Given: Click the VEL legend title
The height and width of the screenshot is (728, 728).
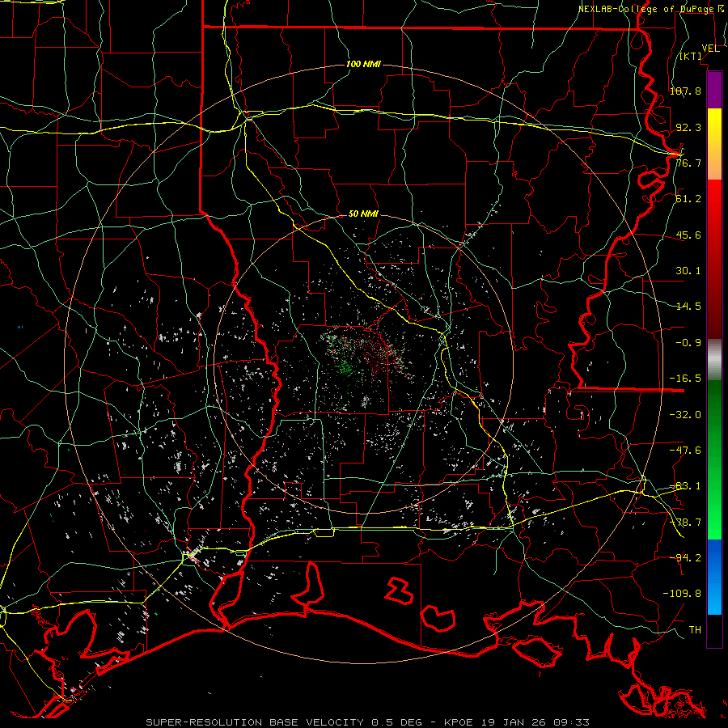Looking at the screenshot, I should (x=710, y=49).
